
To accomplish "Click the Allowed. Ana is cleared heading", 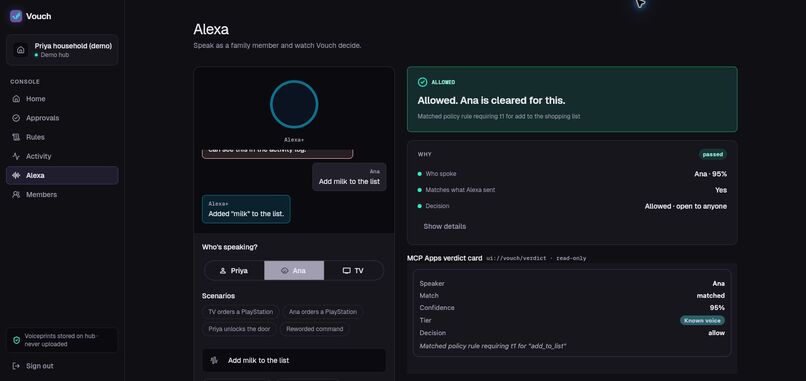I will pyautogui.click(x=491, y=101).
